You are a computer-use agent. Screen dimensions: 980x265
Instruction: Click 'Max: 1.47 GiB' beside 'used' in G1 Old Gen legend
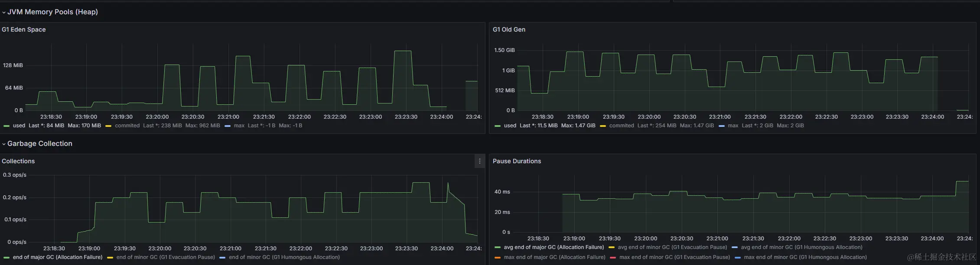tap(578, 126)
